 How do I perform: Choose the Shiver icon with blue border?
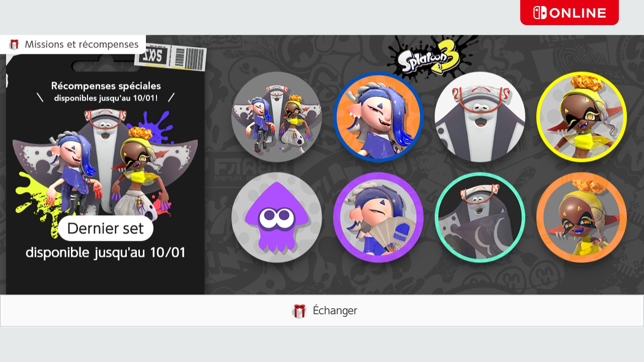(x=378, y=117)
